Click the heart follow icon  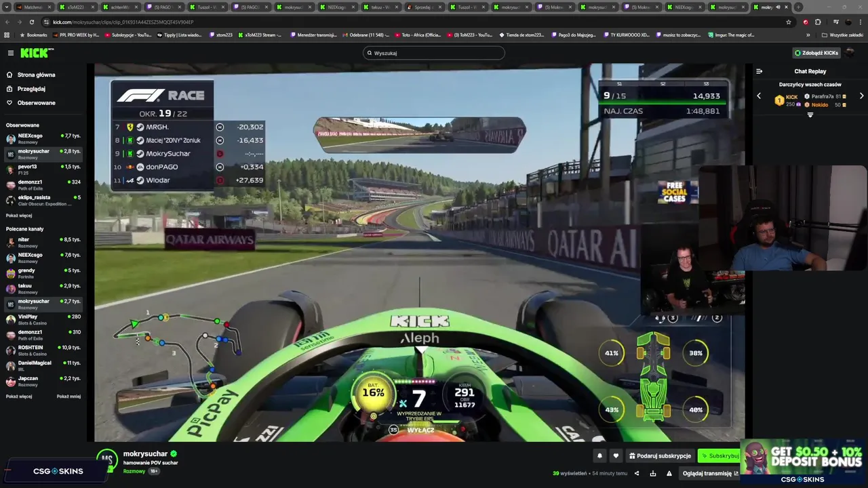point(616,456)
